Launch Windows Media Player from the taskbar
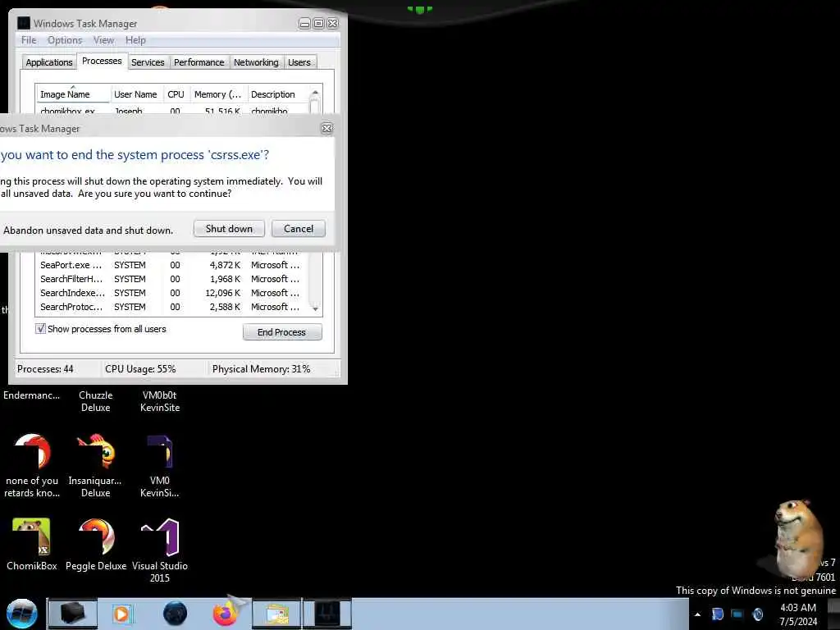 [121, 614]
